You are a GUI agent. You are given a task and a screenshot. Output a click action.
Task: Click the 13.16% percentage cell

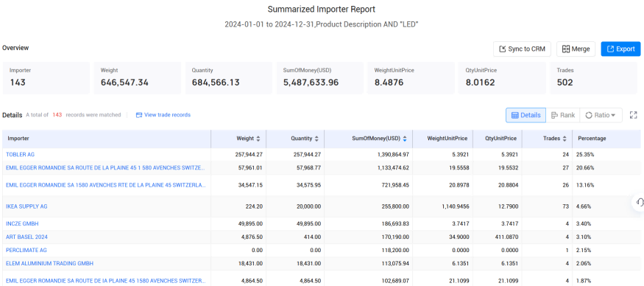(586, 185)
